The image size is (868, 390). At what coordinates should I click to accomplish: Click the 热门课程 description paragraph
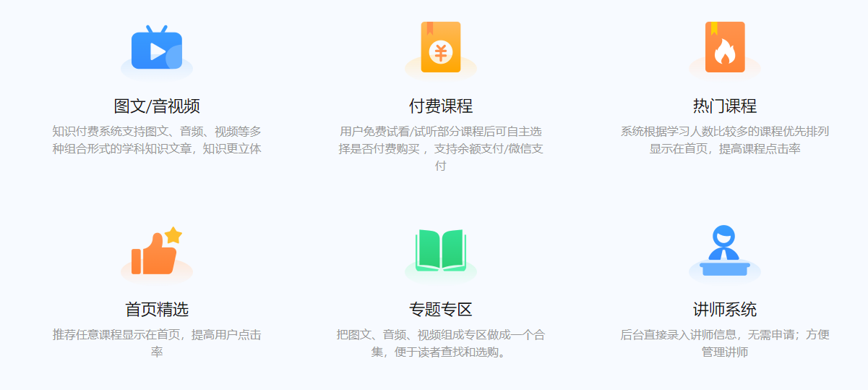724,140
